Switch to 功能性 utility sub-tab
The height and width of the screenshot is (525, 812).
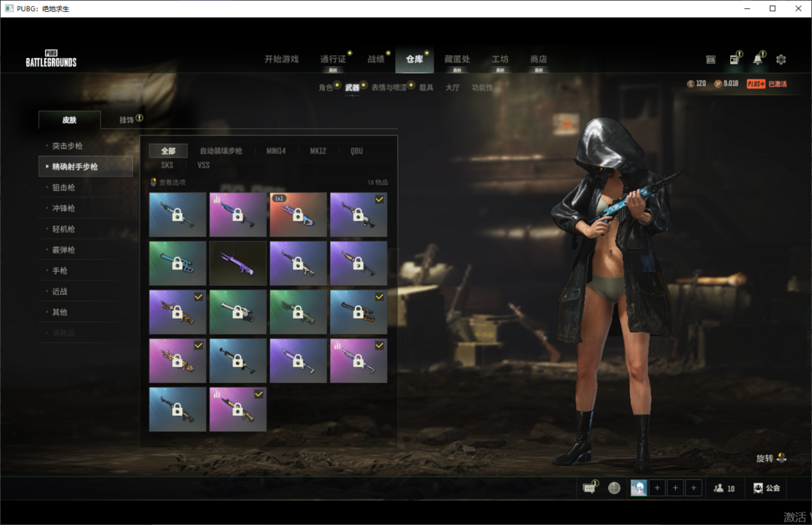482,87
